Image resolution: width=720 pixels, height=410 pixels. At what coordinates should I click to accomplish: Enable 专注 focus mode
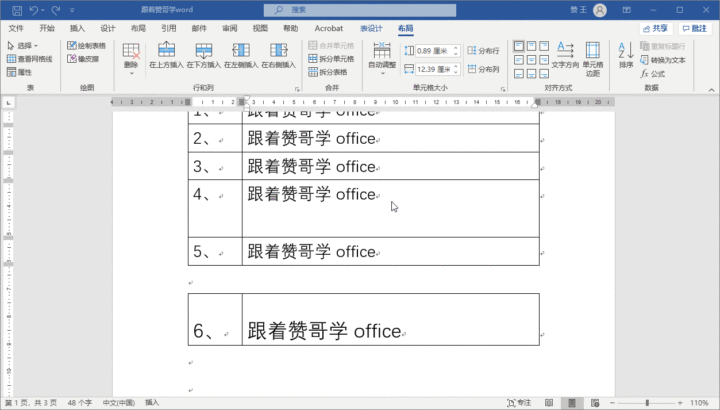(519, 403)
